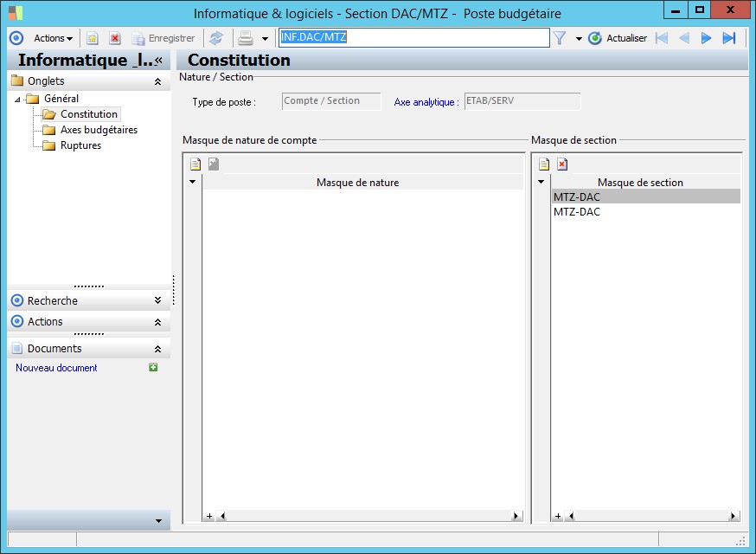
Task: Click the filter funnel icon
Action: (560, 38)
